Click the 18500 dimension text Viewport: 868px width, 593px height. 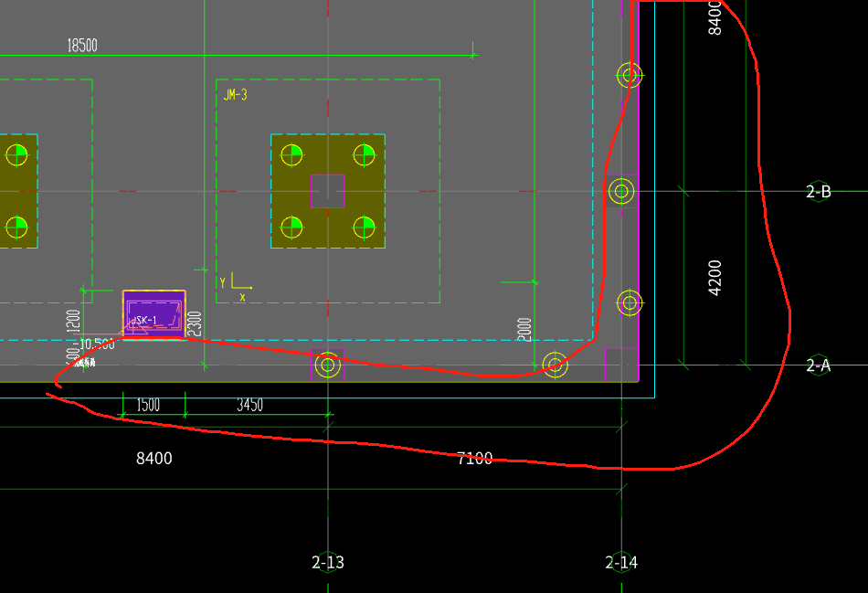pyautogui.click(x=82, y=46)
